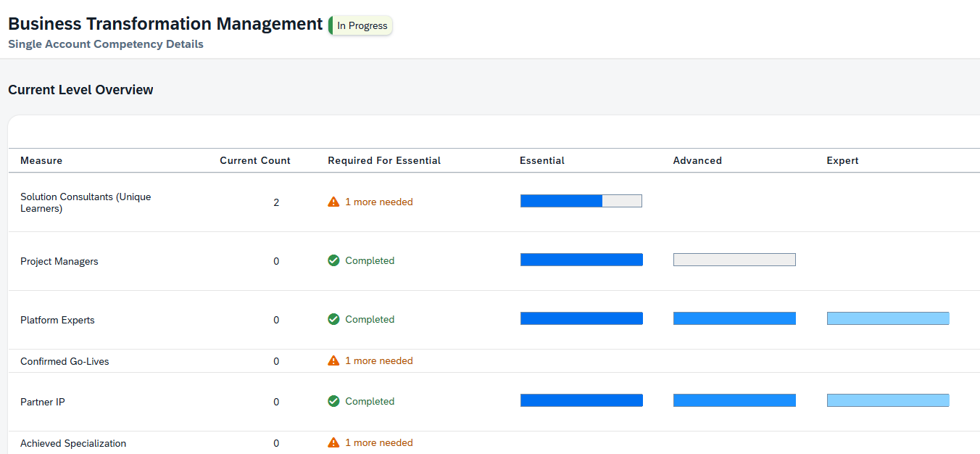Click green check icon for Partner IP
This screenshot has width=980, height=454.
click(x=333, y=401)
